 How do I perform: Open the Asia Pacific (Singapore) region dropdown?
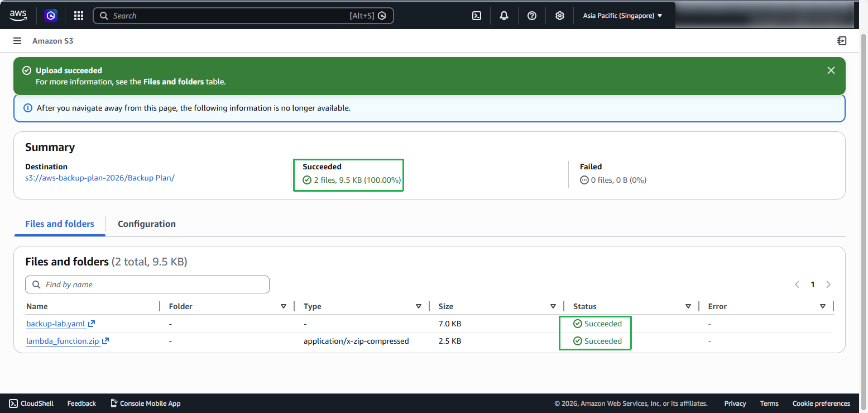[622, 16]
